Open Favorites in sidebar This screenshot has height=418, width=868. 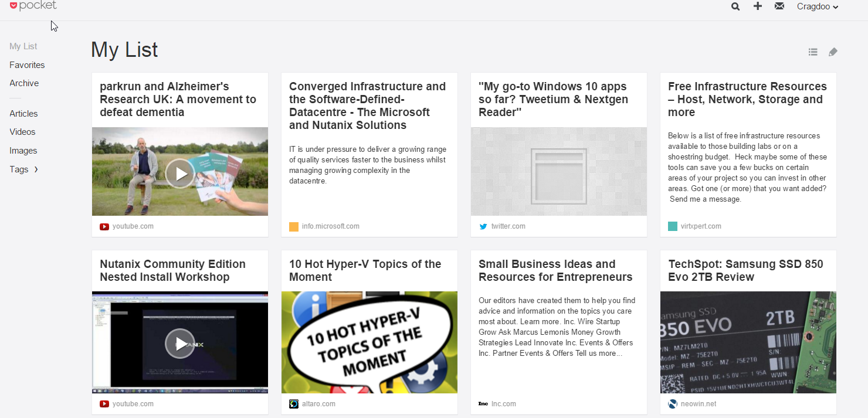[27, 65]
